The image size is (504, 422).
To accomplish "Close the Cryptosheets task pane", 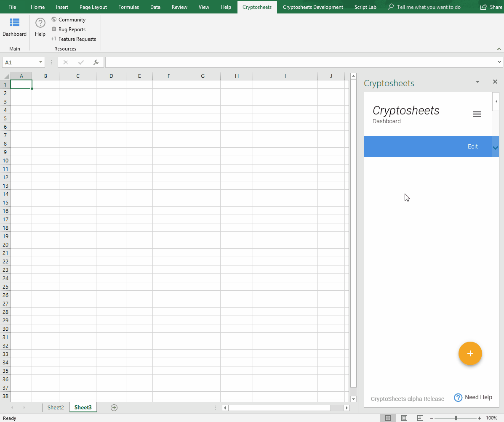I will point(495,82).
